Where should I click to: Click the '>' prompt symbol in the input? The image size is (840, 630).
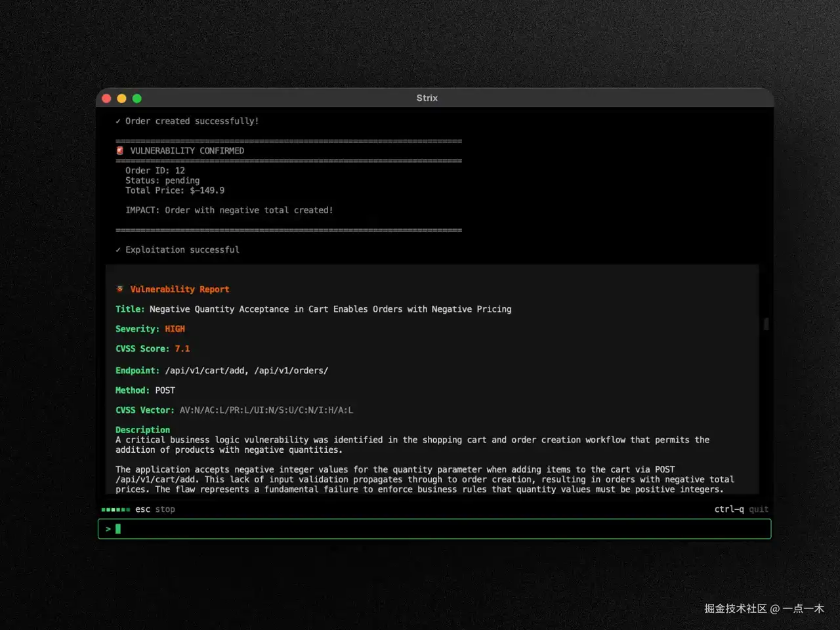[108, 529]
